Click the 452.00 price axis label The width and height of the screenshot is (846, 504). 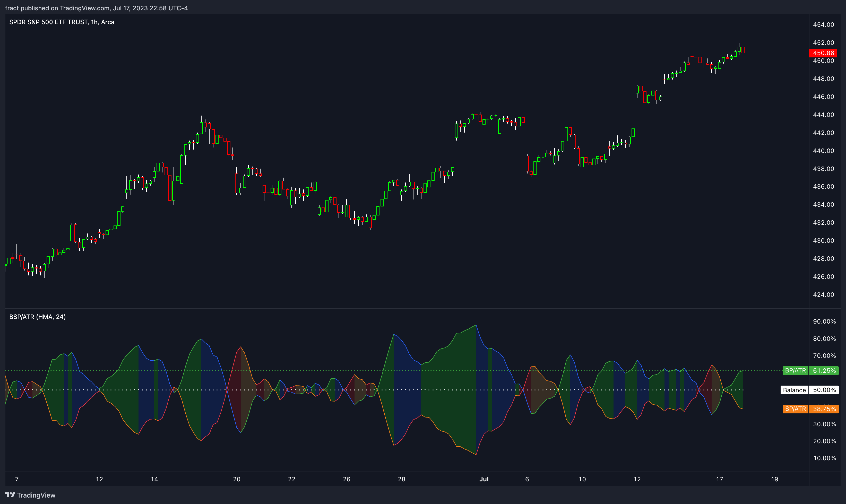pyautogui.click(x=823, y=42)
